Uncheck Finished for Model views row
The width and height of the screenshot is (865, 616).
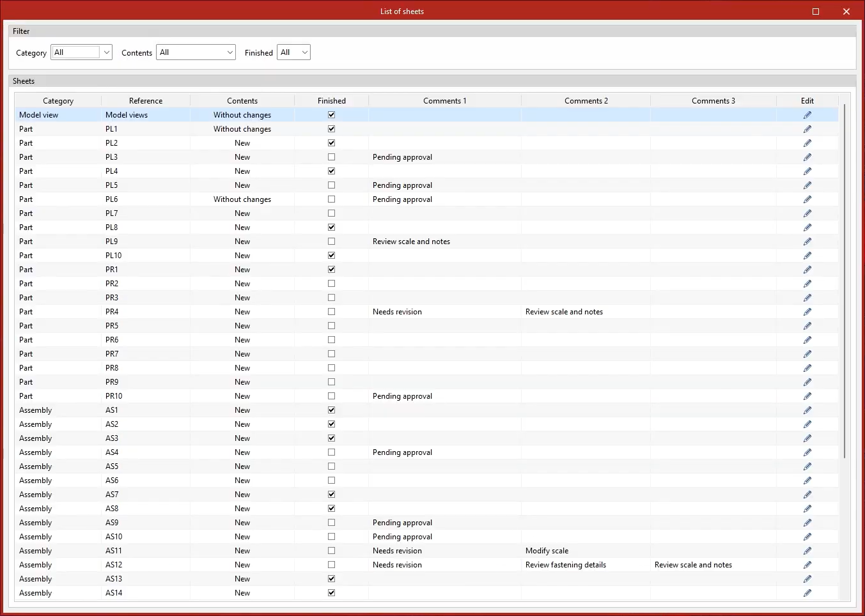pyautogui.click(x=331, y=115)
